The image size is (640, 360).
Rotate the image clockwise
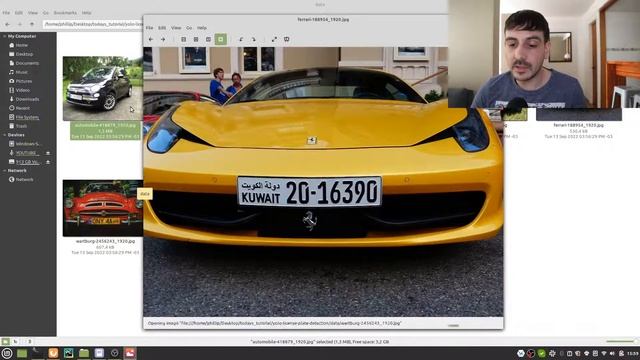[x=253, y=39]
